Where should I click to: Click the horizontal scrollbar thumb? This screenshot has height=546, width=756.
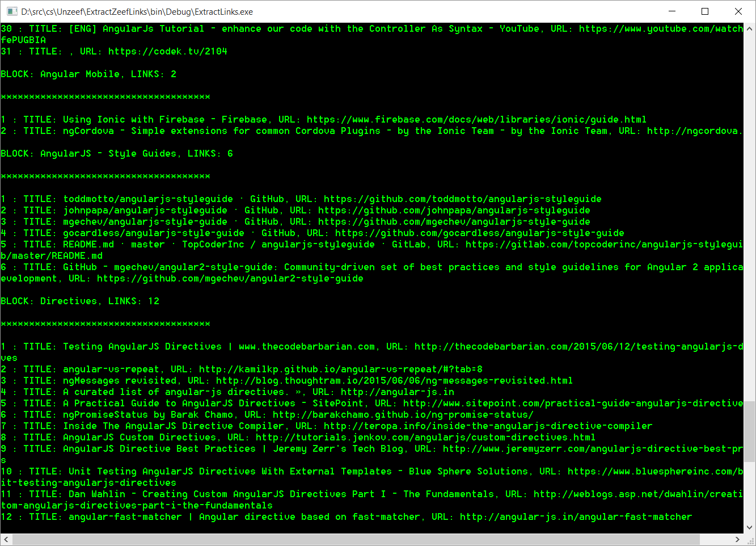tap(356, 539)
